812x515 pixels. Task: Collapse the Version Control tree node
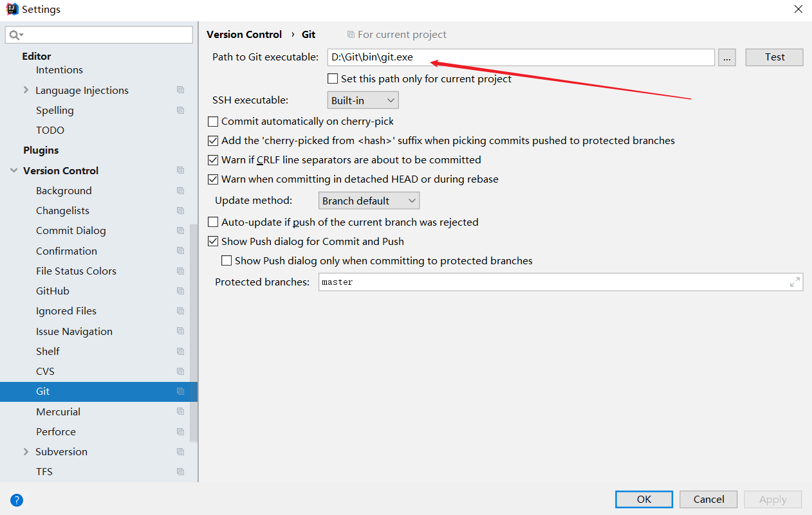(x=14, y=170)
